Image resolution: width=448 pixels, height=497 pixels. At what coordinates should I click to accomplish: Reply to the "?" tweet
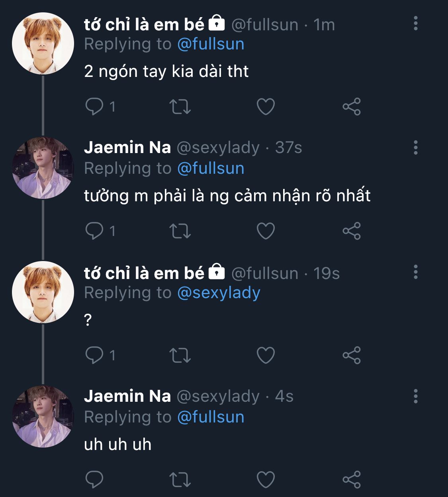[x=94, y=355]
